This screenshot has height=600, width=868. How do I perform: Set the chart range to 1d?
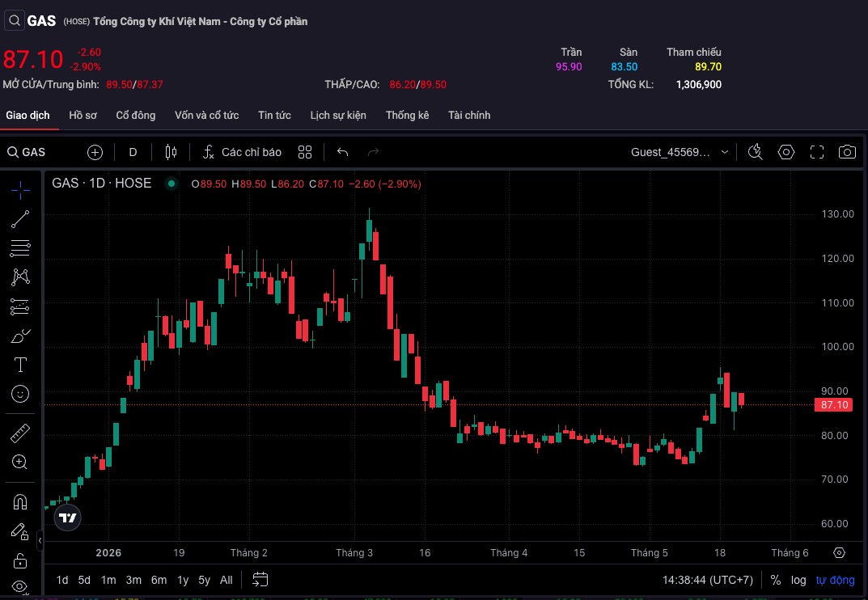[62, 580]
